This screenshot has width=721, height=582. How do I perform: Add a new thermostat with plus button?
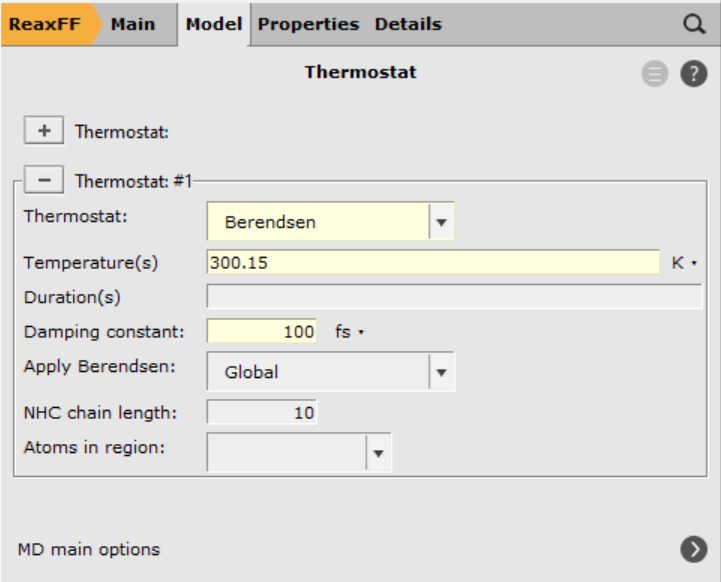[43, 131]
